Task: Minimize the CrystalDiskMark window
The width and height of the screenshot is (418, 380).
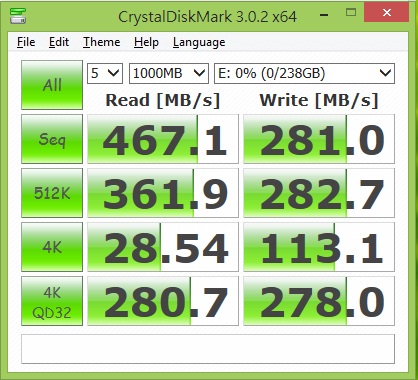Action: tap(324, 15)
